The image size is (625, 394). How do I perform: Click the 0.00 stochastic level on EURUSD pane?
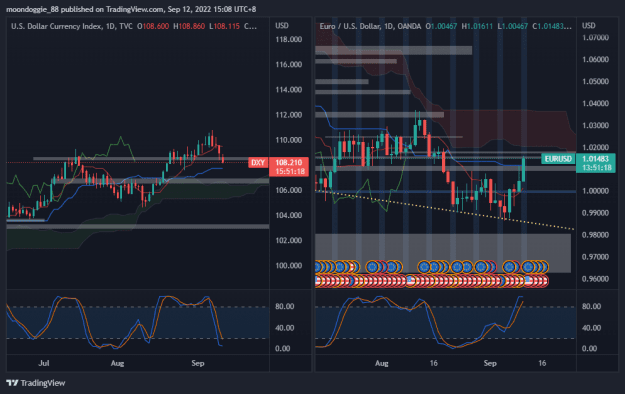pyautogui.click(x=590, y=349)
